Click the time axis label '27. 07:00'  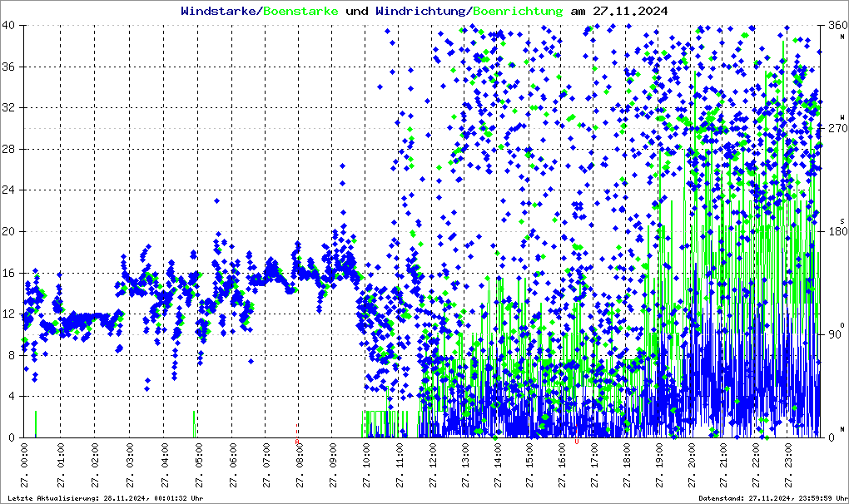point(266,466)
